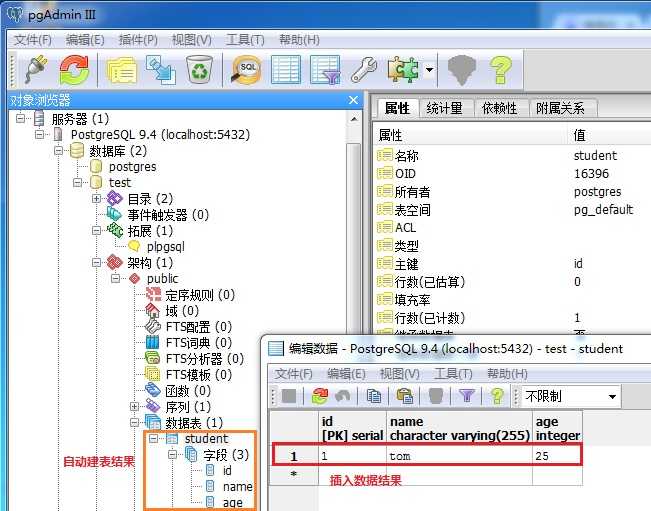The height and width of the screenshot is (511, 651).
Task: Click delete rows icon in edit data toolbar
Action: [436, 396]
